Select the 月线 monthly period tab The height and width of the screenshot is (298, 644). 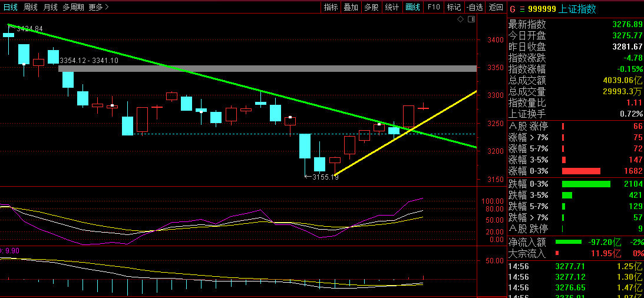50,7
